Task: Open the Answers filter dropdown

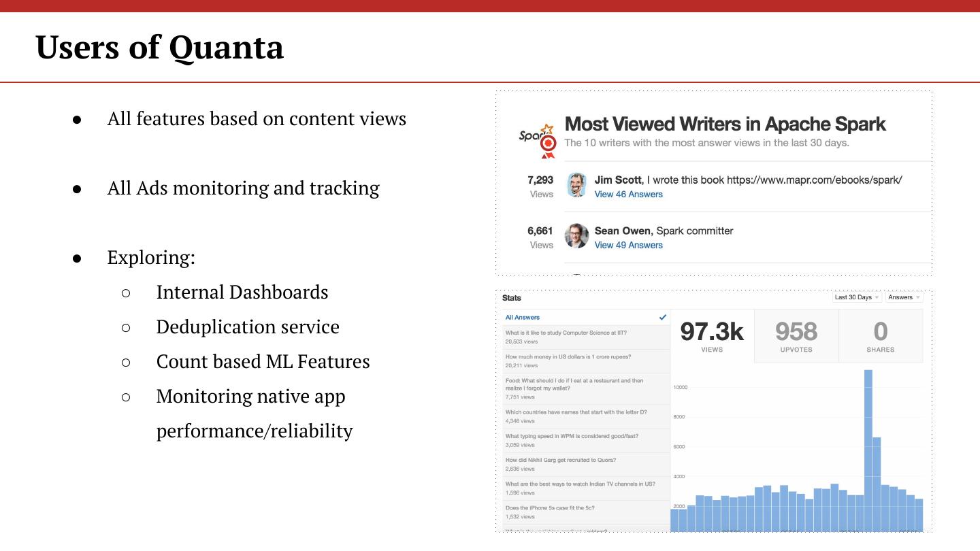Action: coord(904,297)
